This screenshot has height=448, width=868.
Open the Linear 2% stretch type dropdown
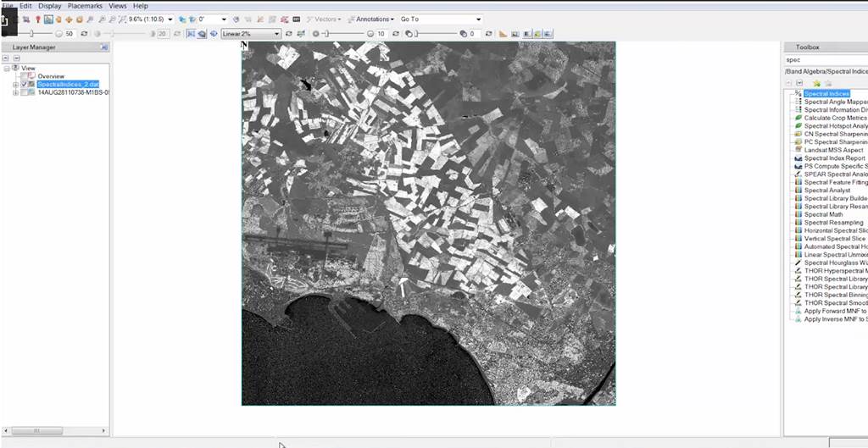click(251, 34)
